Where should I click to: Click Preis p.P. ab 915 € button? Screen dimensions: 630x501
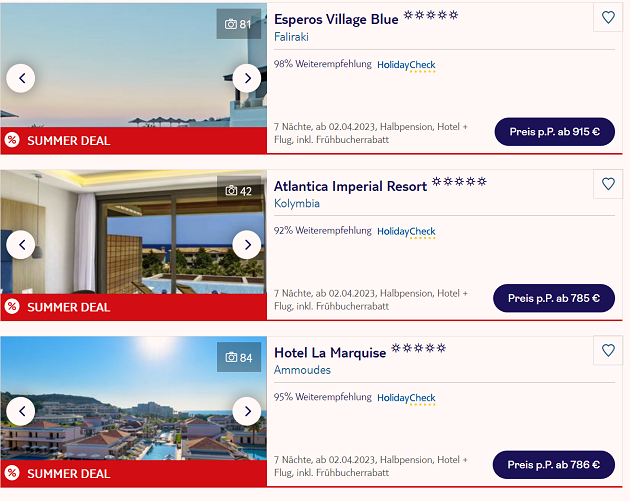(x=554, y=132)
